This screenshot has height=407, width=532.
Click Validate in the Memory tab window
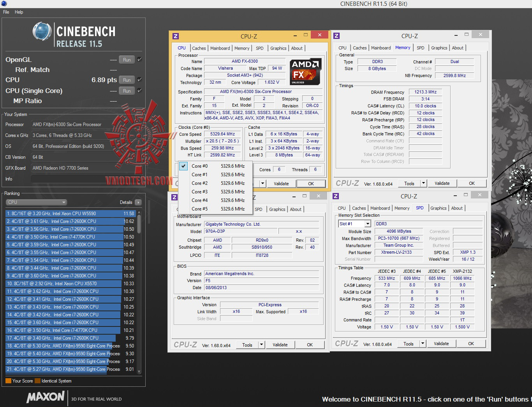[x=442, y=183]
